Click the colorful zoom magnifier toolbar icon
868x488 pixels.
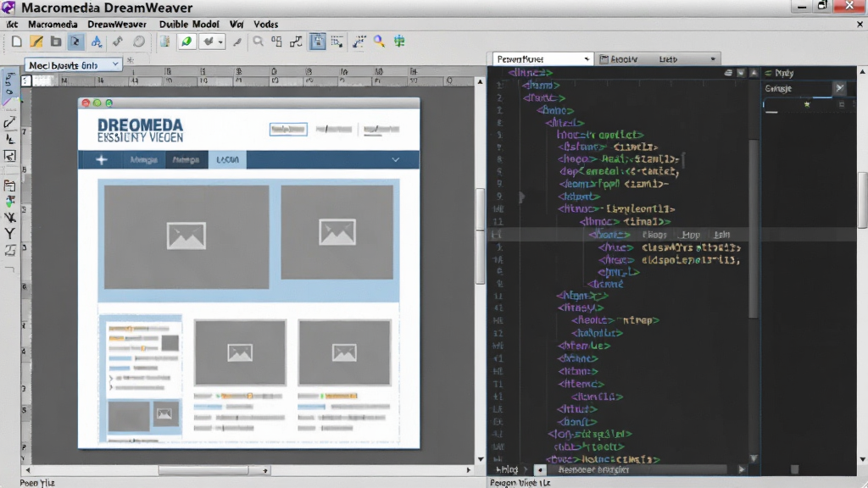pos(379,42)
